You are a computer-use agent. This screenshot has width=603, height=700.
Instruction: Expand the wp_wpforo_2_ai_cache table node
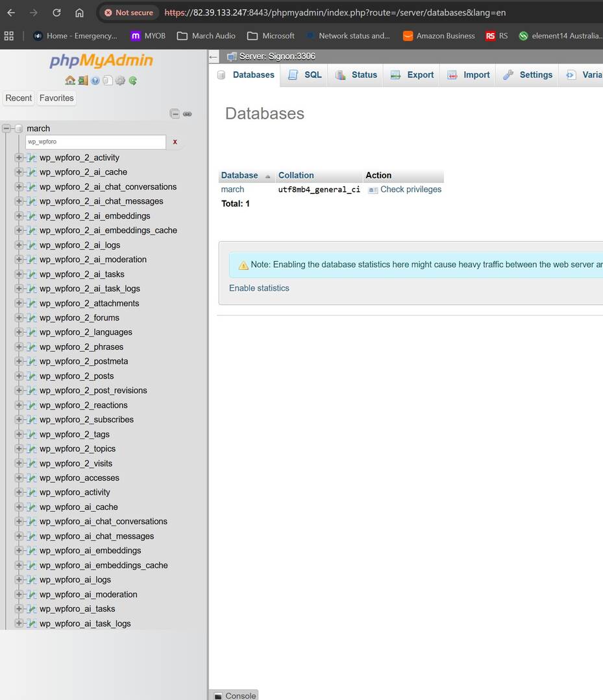[19, 172]
